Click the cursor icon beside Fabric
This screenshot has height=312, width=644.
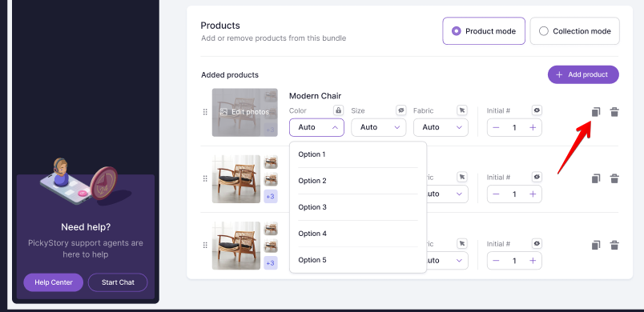(x=462, y=110)
